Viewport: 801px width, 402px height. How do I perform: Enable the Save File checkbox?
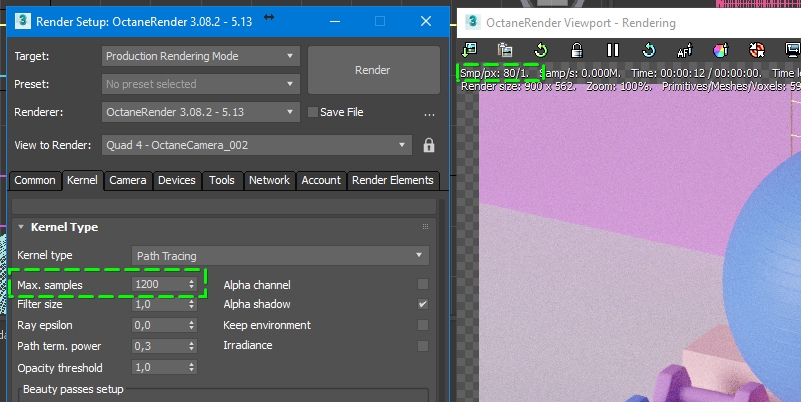click(313, 112)
